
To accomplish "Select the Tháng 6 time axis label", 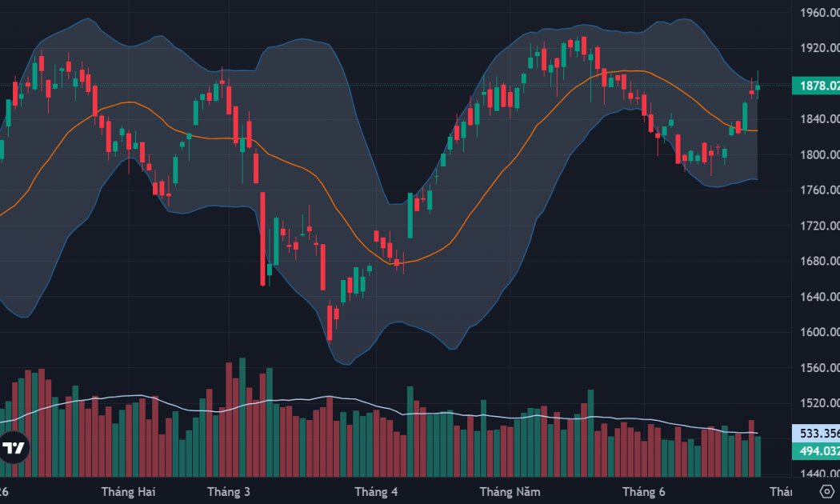I will (x=644, y=492).
